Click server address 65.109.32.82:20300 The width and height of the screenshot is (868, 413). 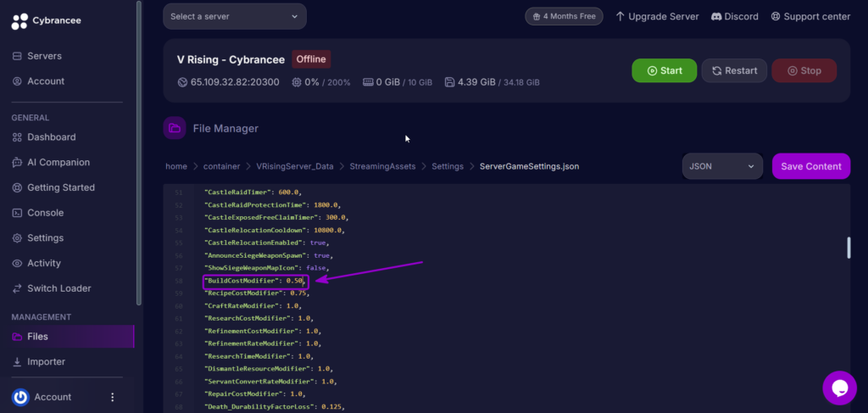[235, 82]
